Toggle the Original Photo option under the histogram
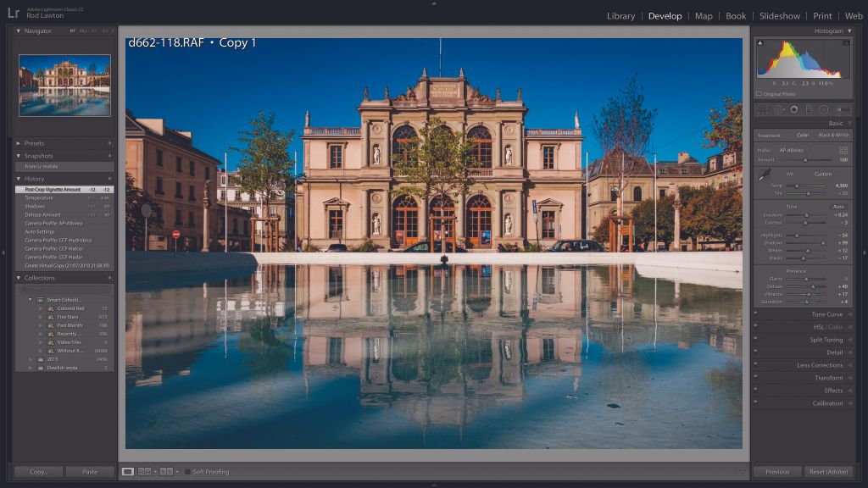The width and height of the screenshot is (868, 488). [x=760, y=93]
